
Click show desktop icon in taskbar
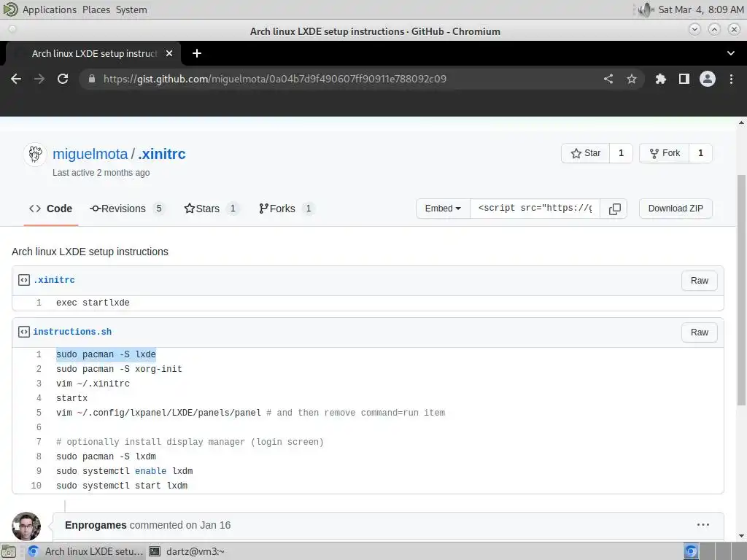click(x=9, y=551)
